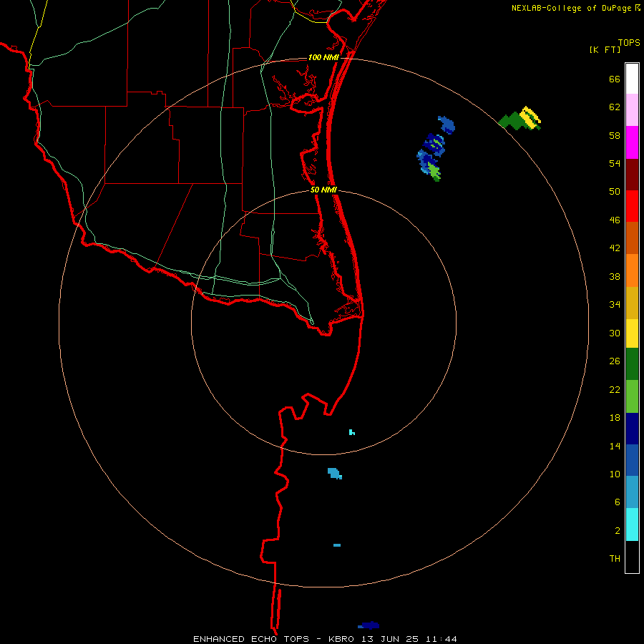The width and height of the screenshot is (644, 644).
Task: Select the cyan legend color swatch
Action: point(632,525)
